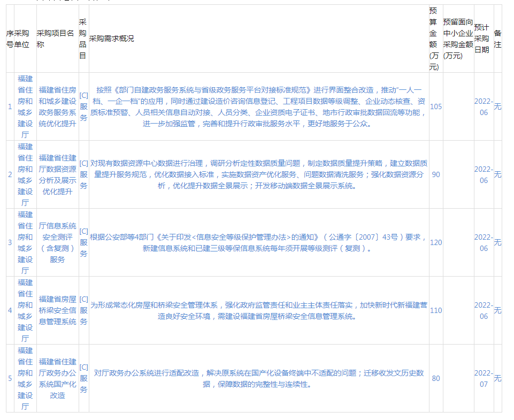Screen dimensions: 514x420
Task: Click project name 福建省住房和城乡建设政务服务系统优化提升
Action: [x=57, y=106]
